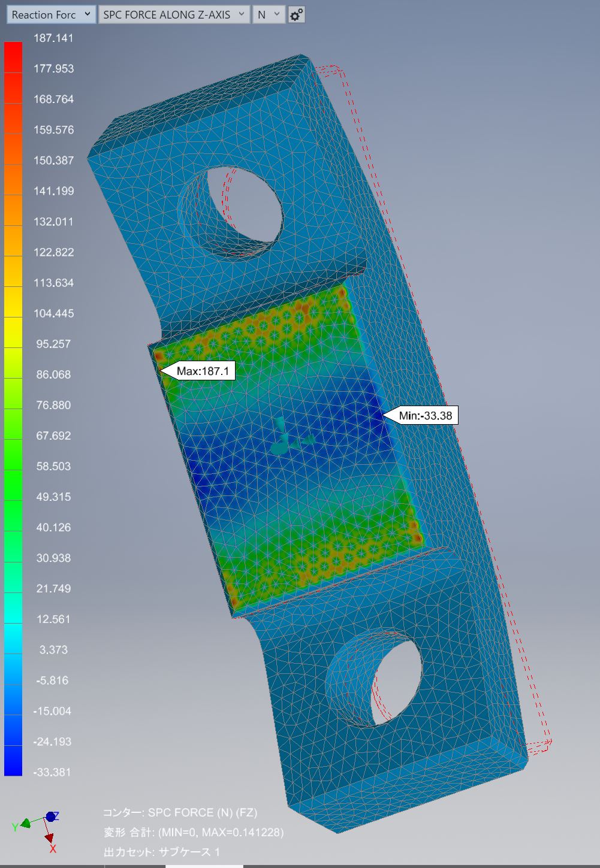Click the legend value 76.880
The height and width of the screenshot is (868, 600).
(x=53, y=405)
